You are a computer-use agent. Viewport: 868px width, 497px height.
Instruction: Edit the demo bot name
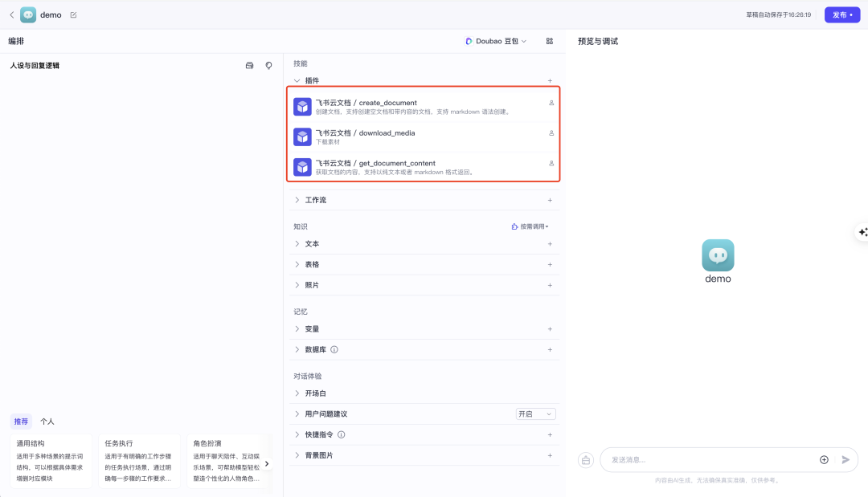pyautogui.click(x=74, y=15)
